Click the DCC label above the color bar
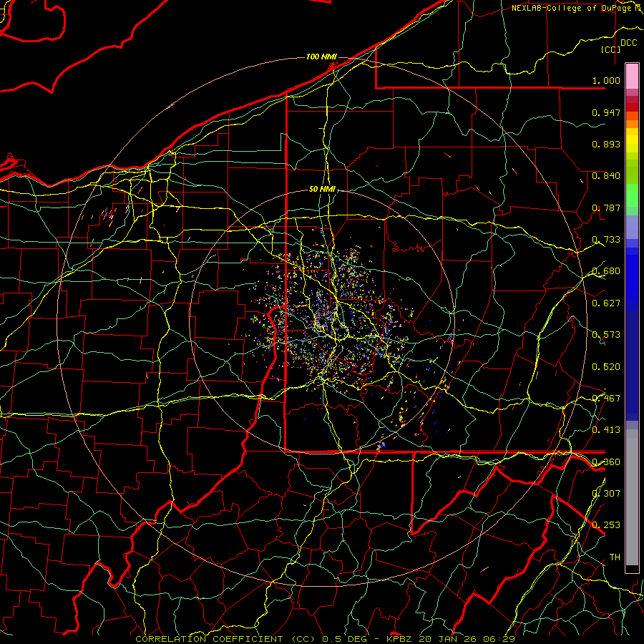The height and width of the screenshot is (644, 644). (628, 43)
